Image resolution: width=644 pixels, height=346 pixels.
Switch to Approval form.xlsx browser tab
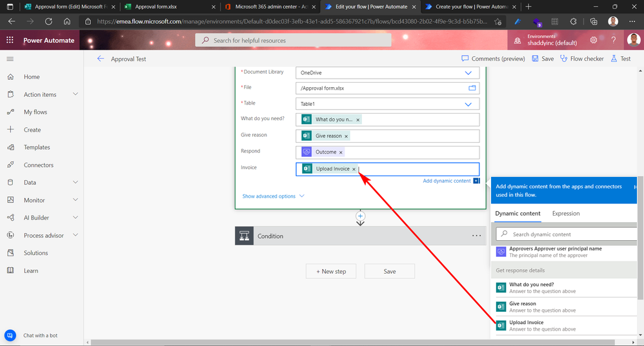[x=170, y=6]
